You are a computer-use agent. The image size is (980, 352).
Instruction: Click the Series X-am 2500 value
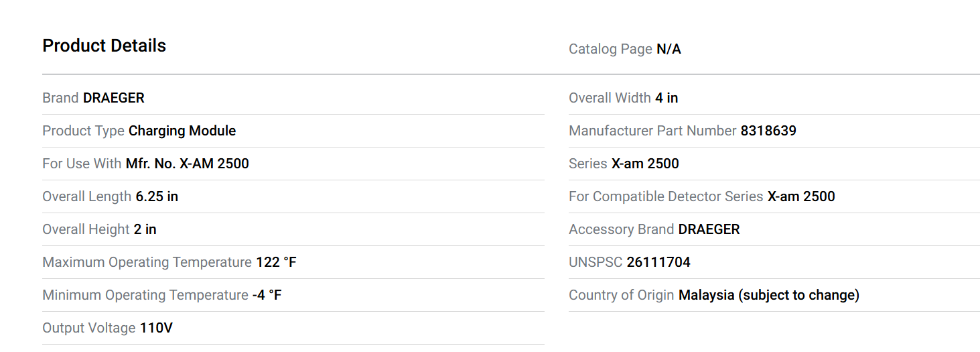(x=644, y=164)
